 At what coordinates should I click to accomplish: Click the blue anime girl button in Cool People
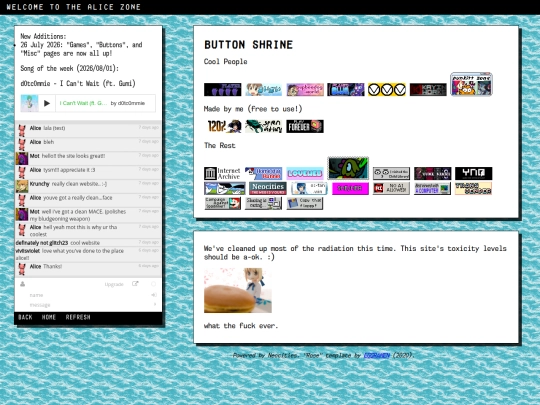[x=263, y=90]
